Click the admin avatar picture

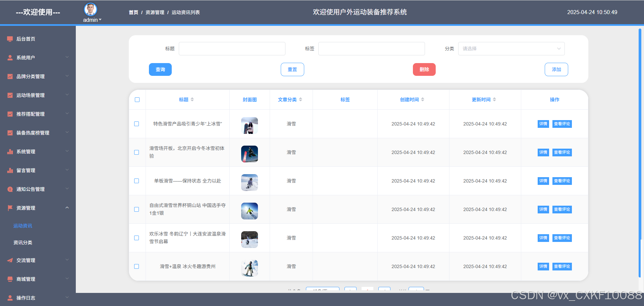[91, 9]
